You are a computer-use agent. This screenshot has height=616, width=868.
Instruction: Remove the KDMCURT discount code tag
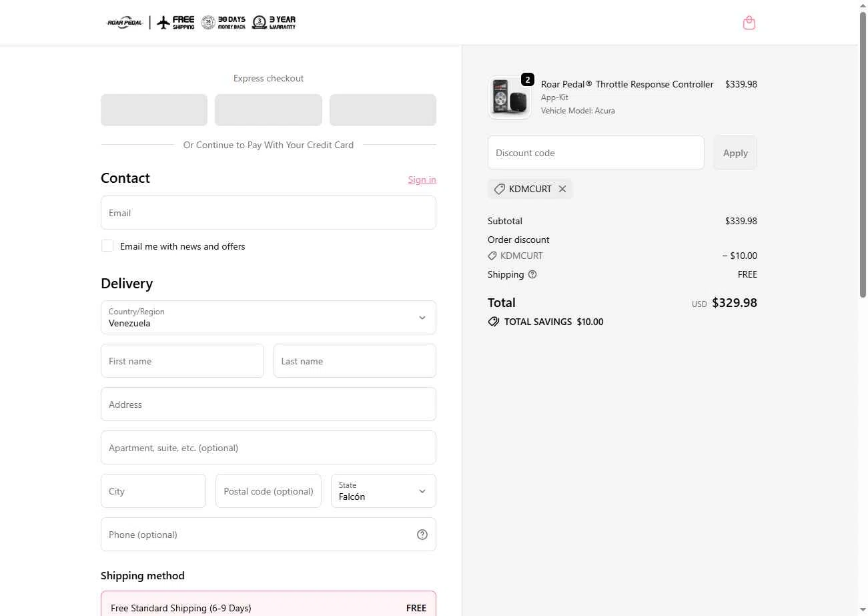click(562, 189)
